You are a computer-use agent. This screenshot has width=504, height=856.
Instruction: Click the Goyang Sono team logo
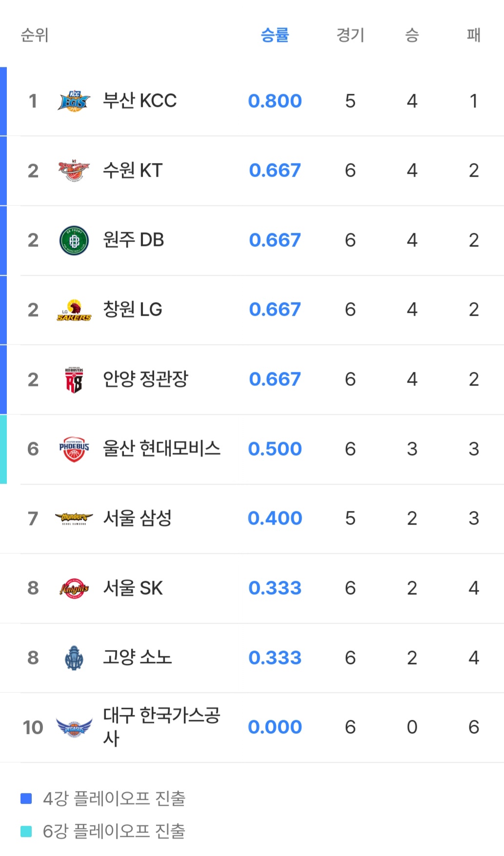coord(74,658)
